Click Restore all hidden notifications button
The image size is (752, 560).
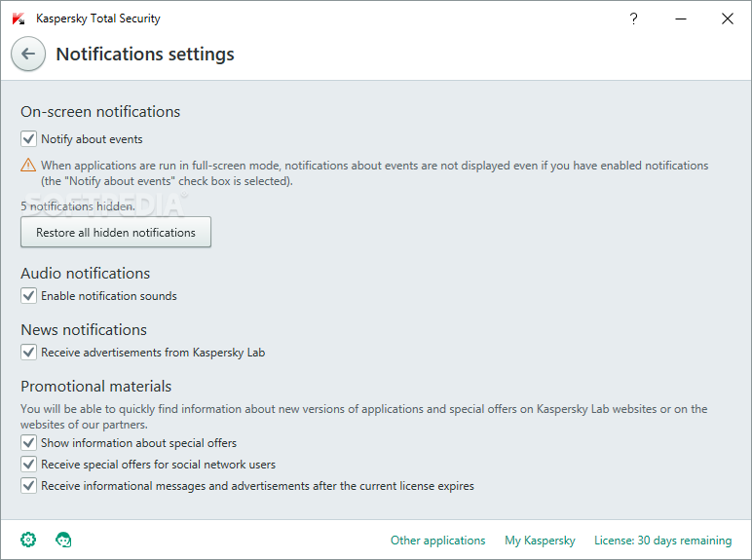[116, 232]
